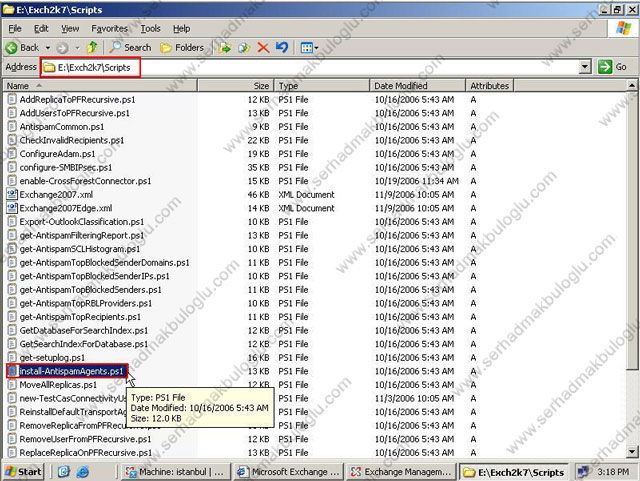Switch to Machine: istanbul taskbar window
Image resolution: width=640 pixels, height=481 pixels.
coord(176,472)
